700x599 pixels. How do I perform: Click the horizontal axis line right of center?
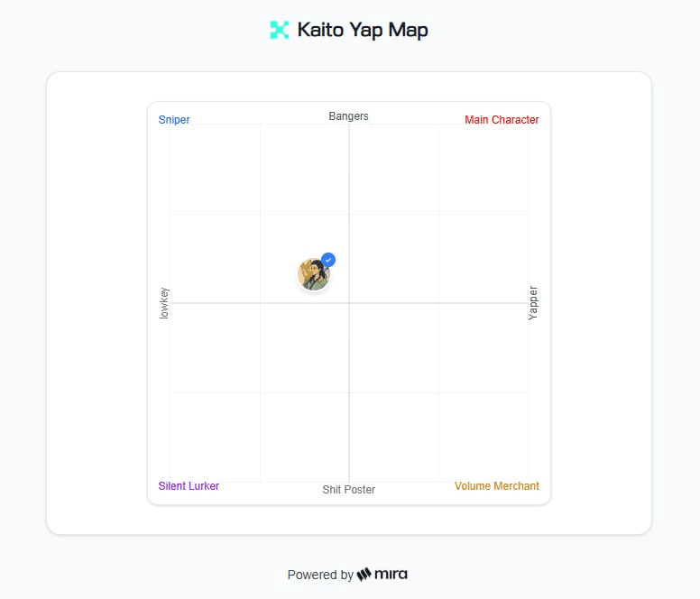coord(433,303)
